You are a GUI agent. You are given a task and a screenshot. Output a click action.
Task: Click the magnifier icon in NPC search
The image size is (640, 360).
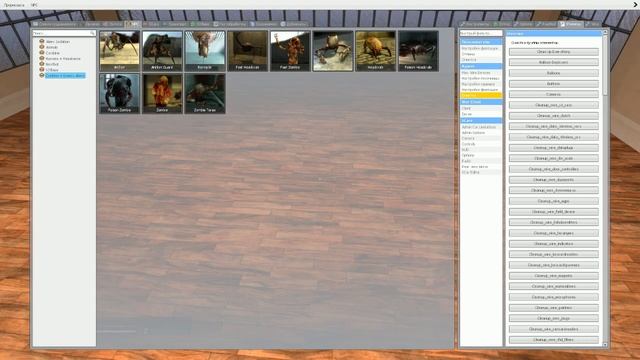[x=93, y=33]
